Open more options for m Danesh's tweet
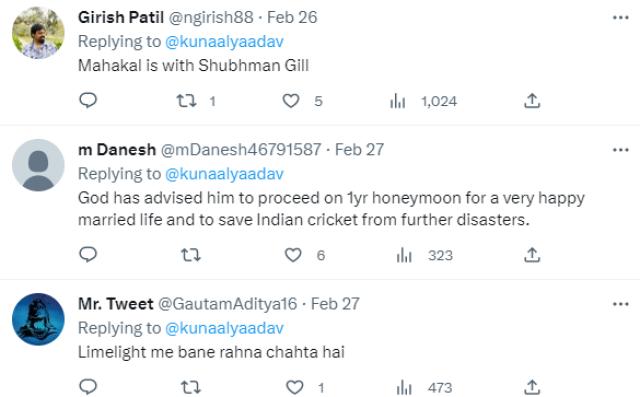Screen dimensions: 640x397 [620, 150]
